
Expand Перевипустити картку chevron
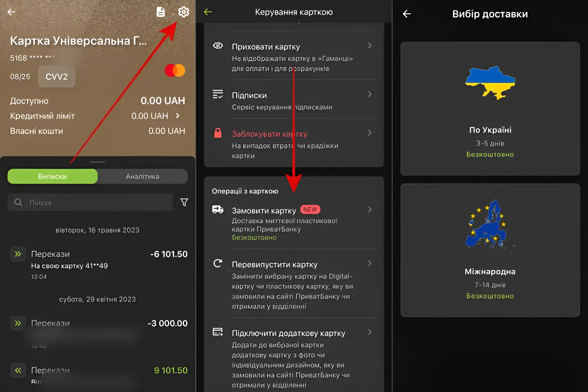coord(370,263)
